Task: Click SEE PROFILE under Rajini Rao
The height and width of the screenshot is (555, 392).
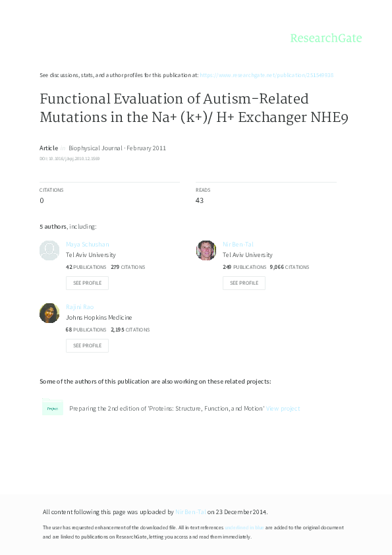Action: pos(87,345)
